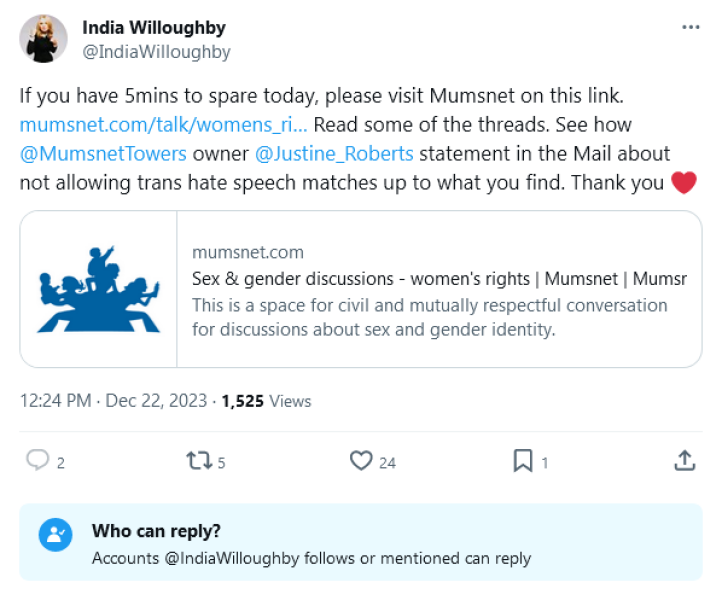Click the 12:24 PM Dec 22, 2023 timestamp
Image resolution: width=722 pixels, height=600 pixels.
click(x=113, y=401)
